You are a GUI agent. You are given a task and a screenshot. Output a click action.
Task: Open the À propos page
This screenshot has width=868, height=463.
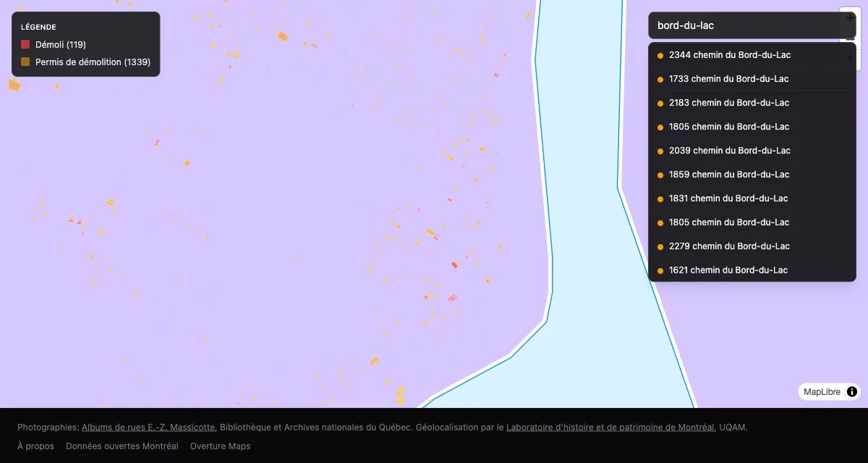click(35, 446)
